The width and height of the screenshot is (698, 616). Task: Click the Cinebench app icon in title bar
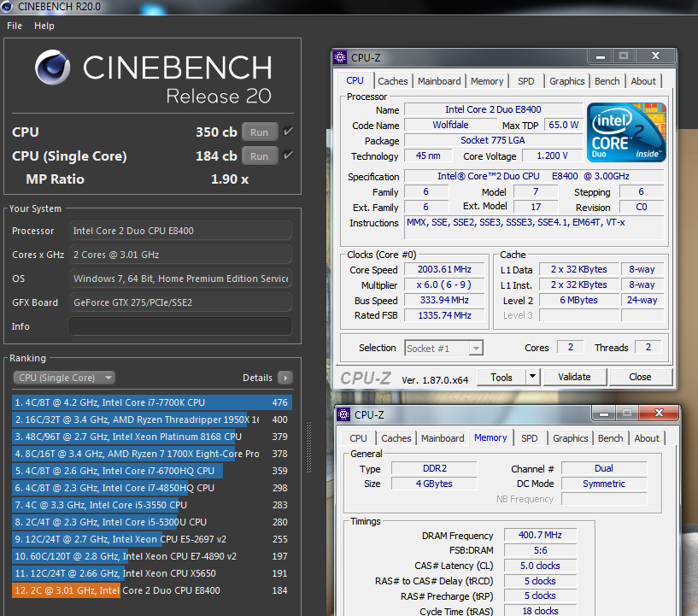tap(7, 7)
